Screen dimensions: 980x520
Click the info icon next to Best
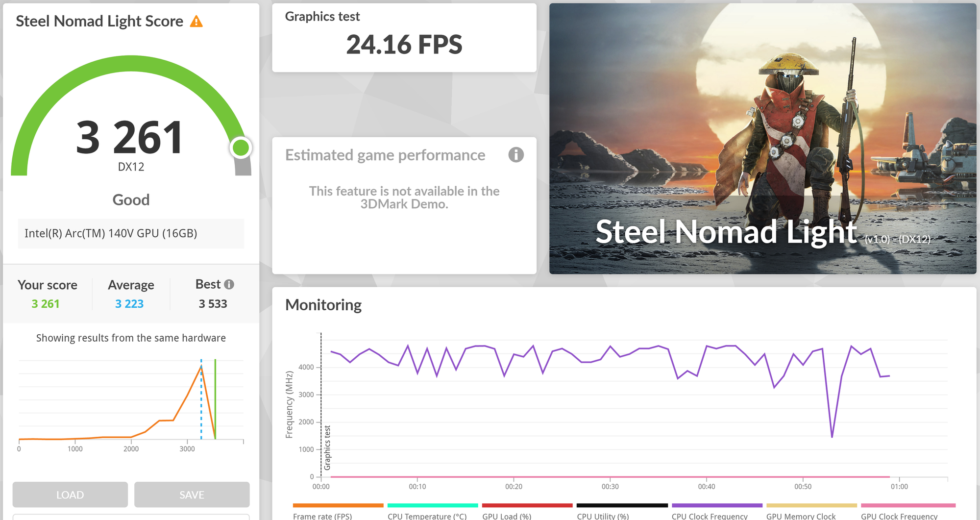click(x=229, y=284)
